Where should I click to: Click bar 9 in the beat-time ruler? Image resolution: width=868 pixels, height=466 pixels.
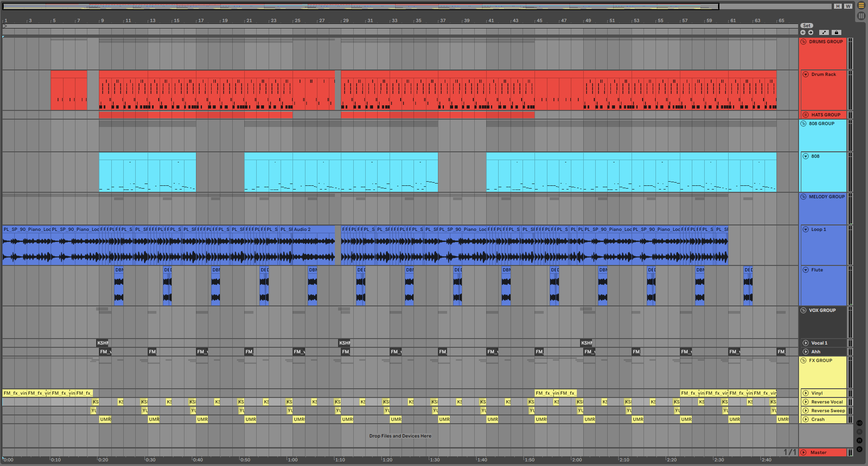[102, 21]
